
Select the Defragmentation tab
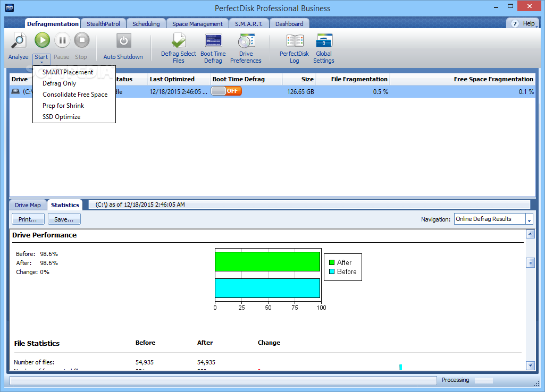53,23
